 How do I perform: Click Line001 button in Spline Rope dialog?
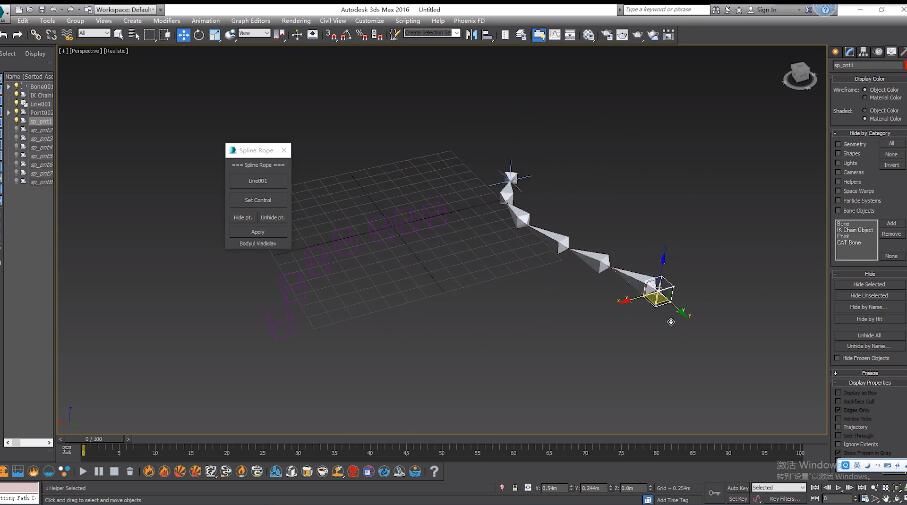[x=257, y=180]
